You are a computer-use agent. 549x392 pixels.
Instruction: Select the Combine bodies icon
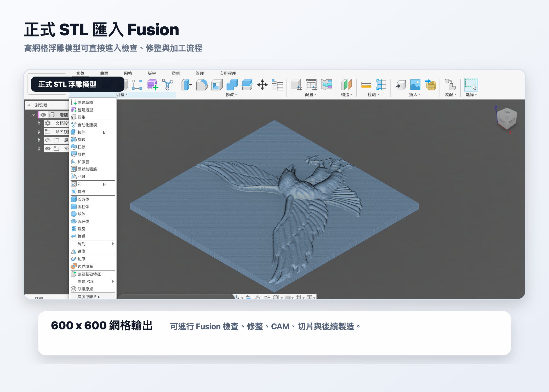point(232,85)
